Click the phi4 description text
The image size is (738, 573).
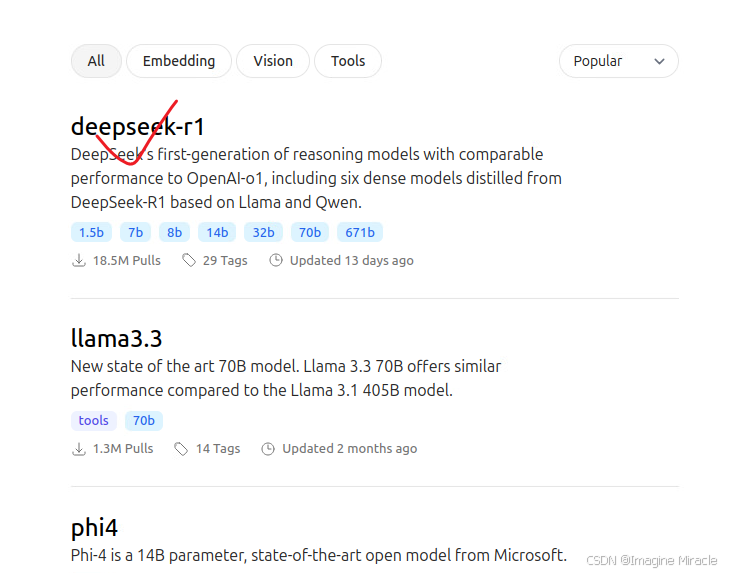point(319,556)
